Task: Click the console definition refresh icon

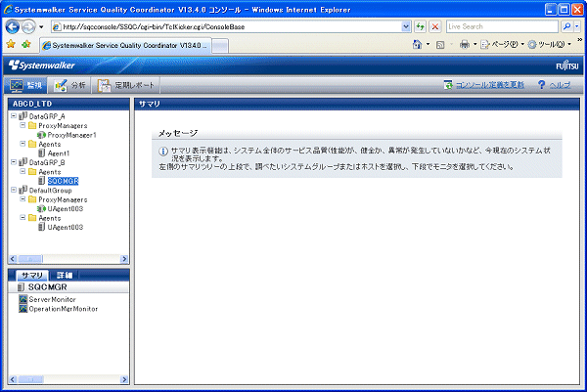Action: coord(448,85)
